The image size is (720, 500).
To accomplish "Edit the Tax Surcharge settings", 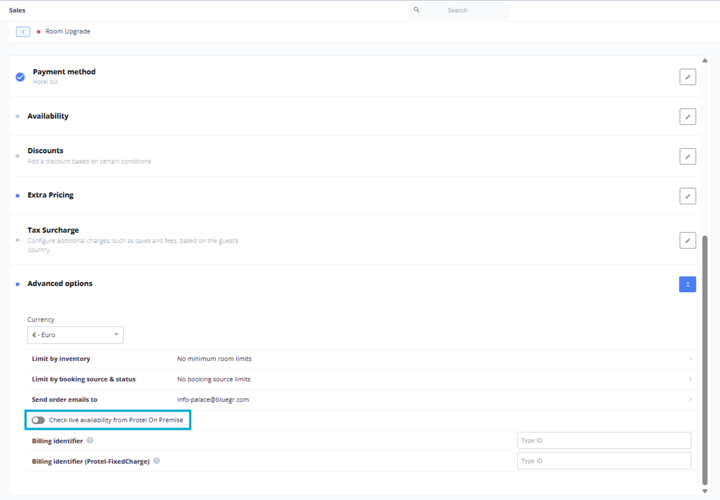I will (687, 240).
